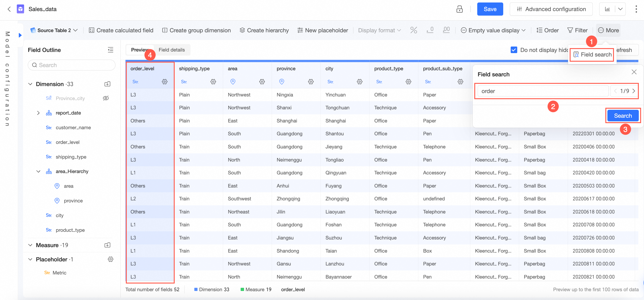
Task: Click the decrease decimal places icon
Action: [430, 30]
